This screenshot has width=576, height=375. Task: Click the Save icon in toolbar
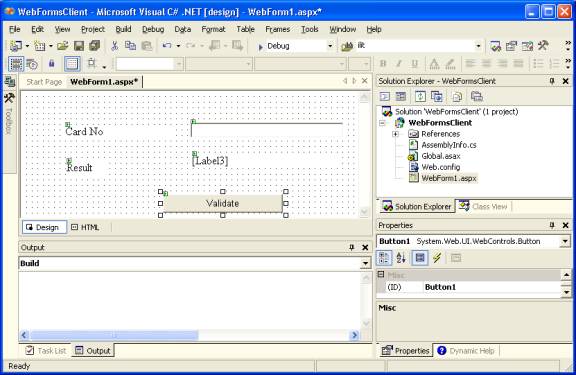79,46
